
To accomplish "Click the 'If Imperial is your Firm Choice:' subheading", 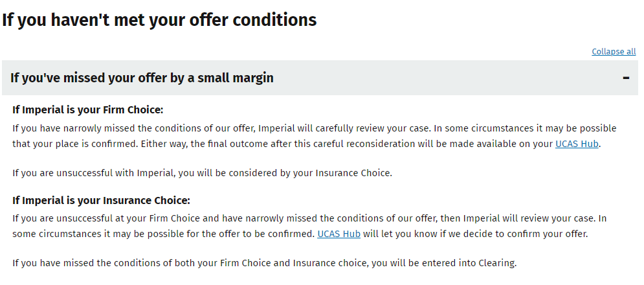I will 88,110.
